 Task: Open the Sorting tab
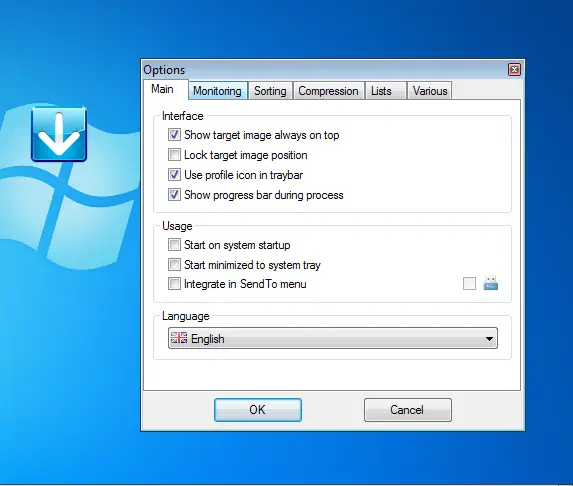[270, 91]
